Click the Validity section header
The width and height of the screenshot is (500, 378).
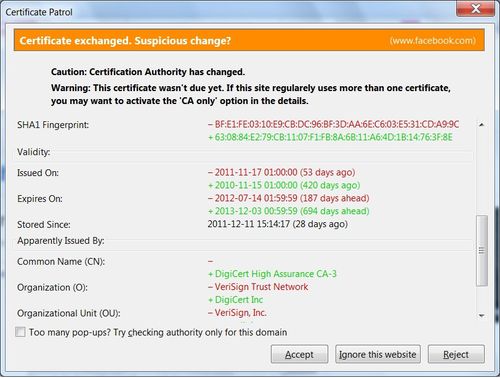click(34, 152)
